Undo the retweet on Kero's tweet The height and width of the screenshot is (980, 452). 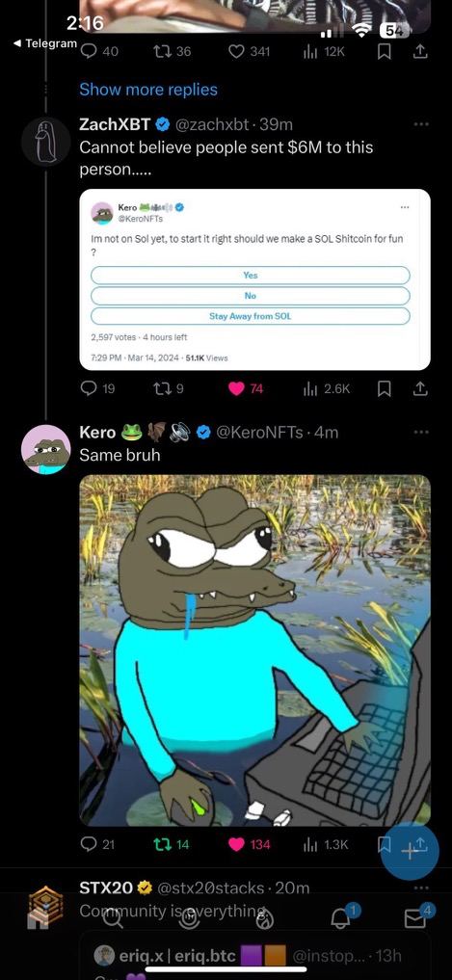point(161,844)
